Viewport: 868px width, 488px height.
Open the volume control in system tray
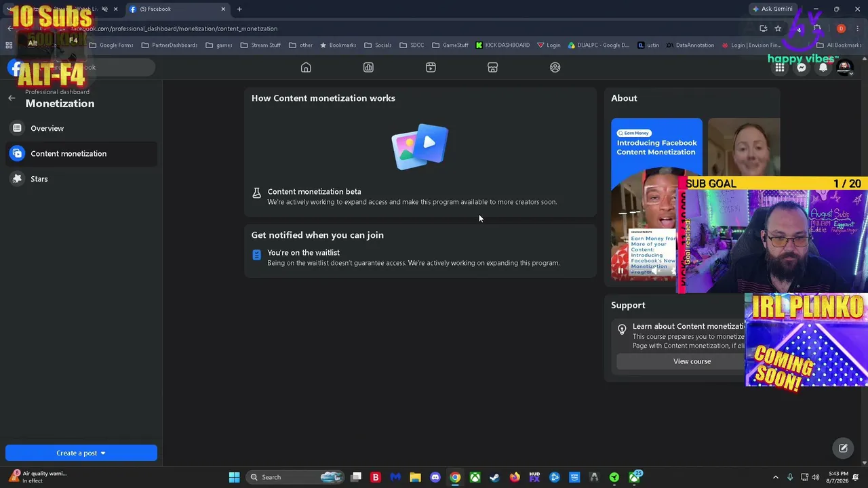(x=816, y=477)
